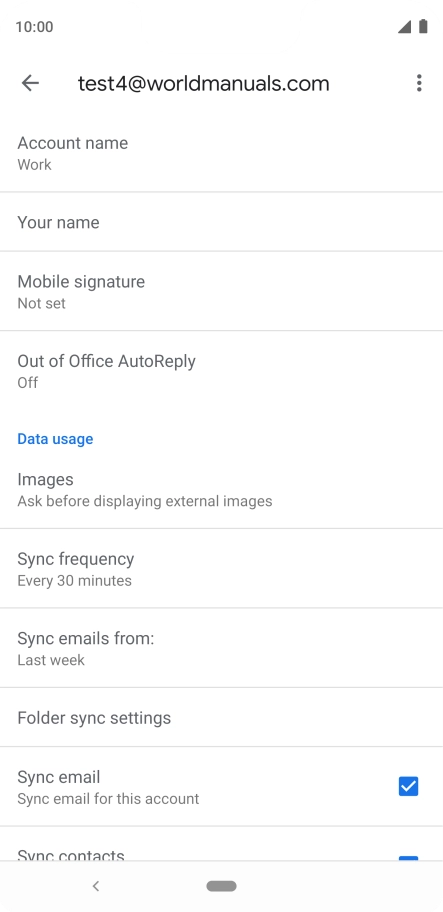The image size is (443, 912).
Task: Open Sync frequency options
Action: [x=222, y=569]
